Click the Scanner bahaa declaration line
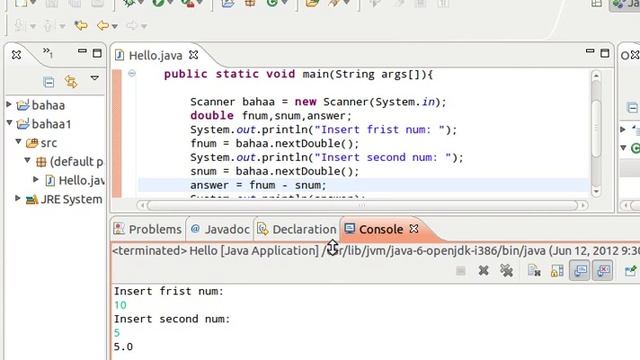 [318, 102]
